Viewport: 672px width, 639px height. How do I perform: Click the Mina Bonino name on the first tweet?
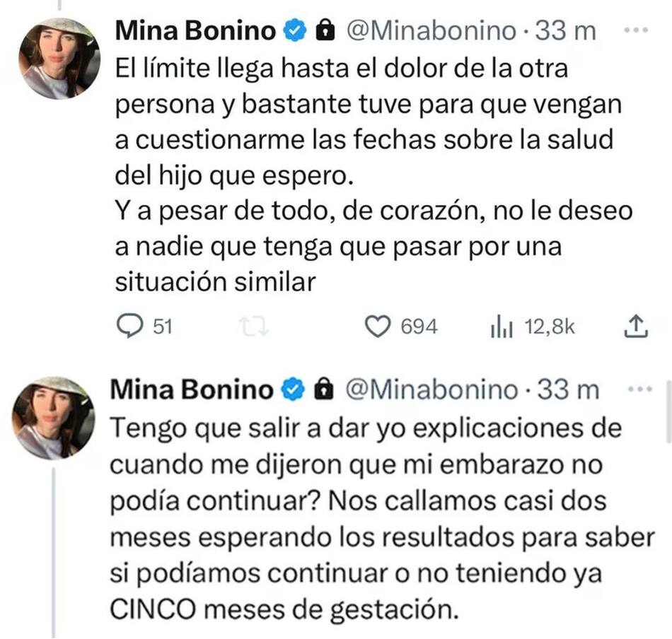[196, 30]
